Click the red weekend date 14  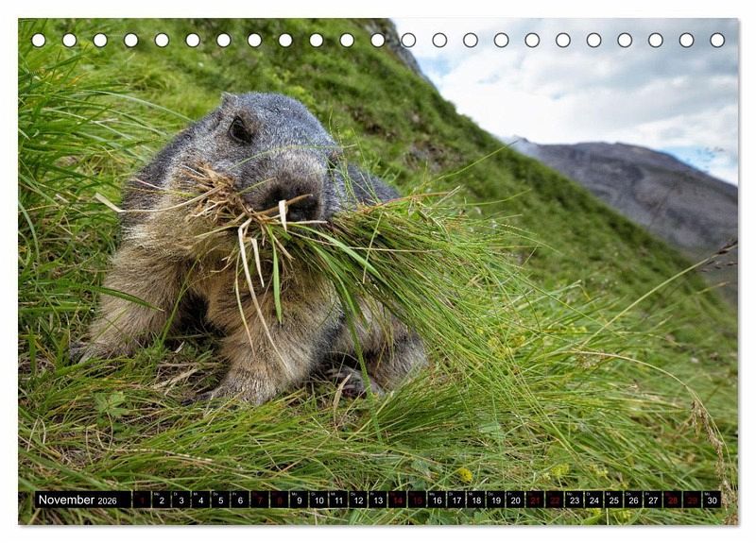coord(397,501)
